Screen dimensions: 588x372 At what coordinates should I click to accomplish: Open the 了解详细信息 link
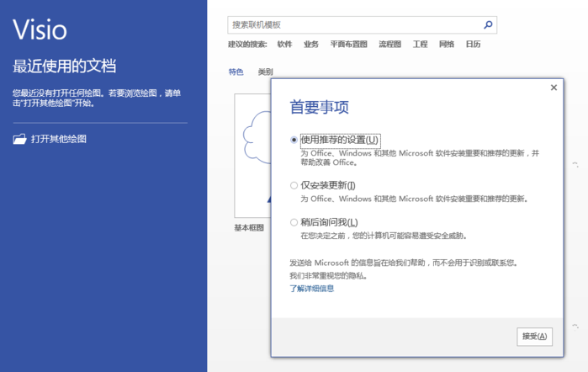tap(311, 289)
